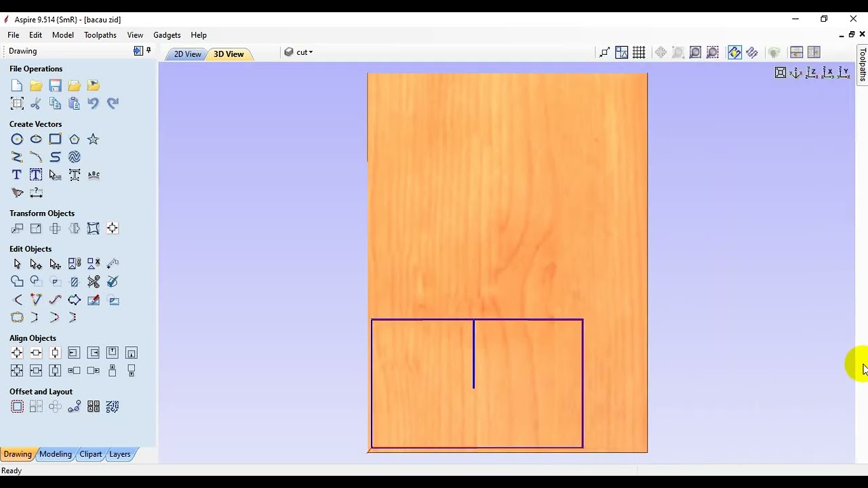
Task: Open the cut layer dropdown
Action: click(298, 52)
